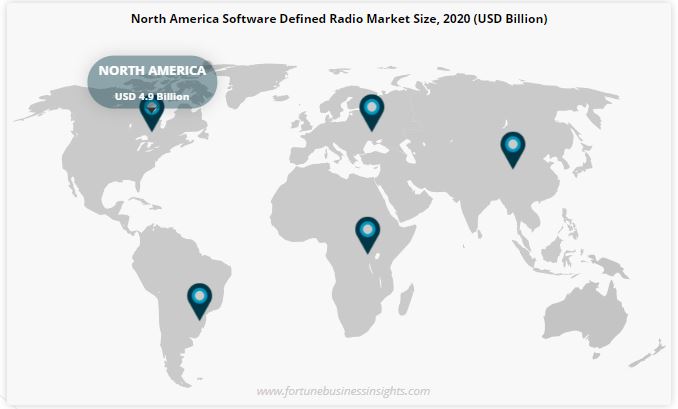Viewport: 678px width, 409px height.
Task: Select the southern tip of Argentina
Action: point(180,375)
